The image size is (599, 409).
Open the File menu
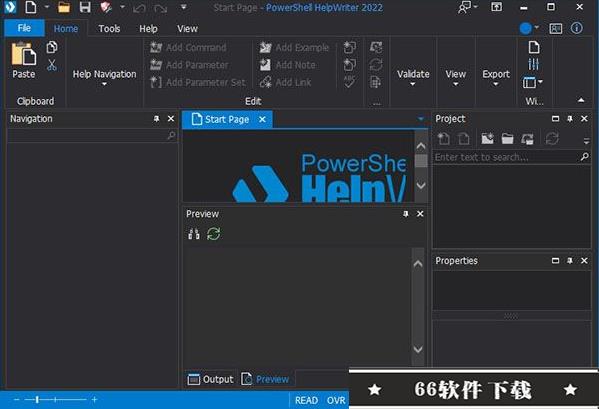24,28
